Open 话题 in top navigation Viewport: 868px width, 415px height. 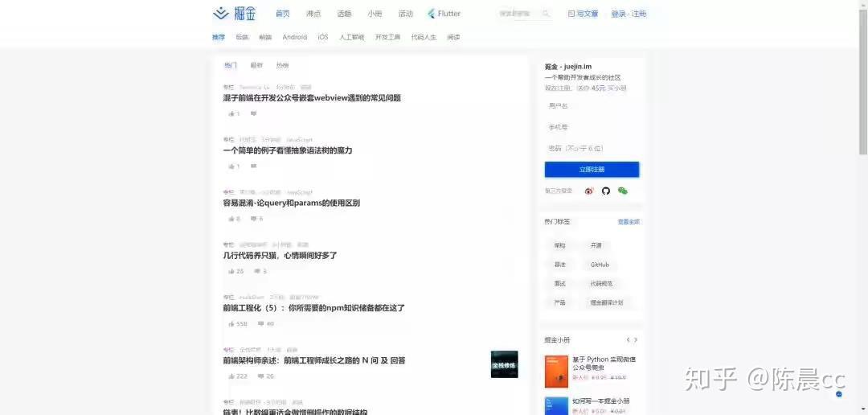(x=344, y=14)
